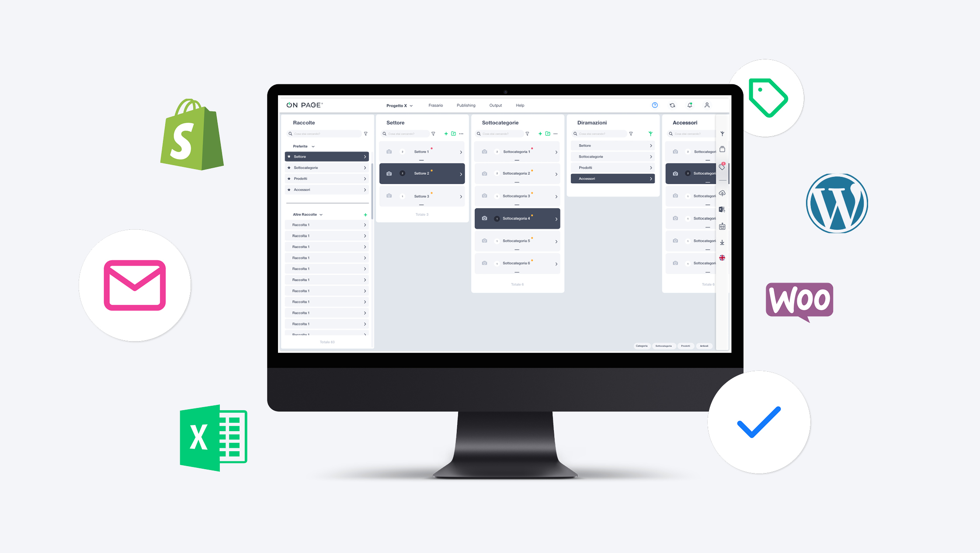Click the Categorie tab at bottom bar
The height and width of the screenshot is (553, 980).
click(x=640, y=346)
